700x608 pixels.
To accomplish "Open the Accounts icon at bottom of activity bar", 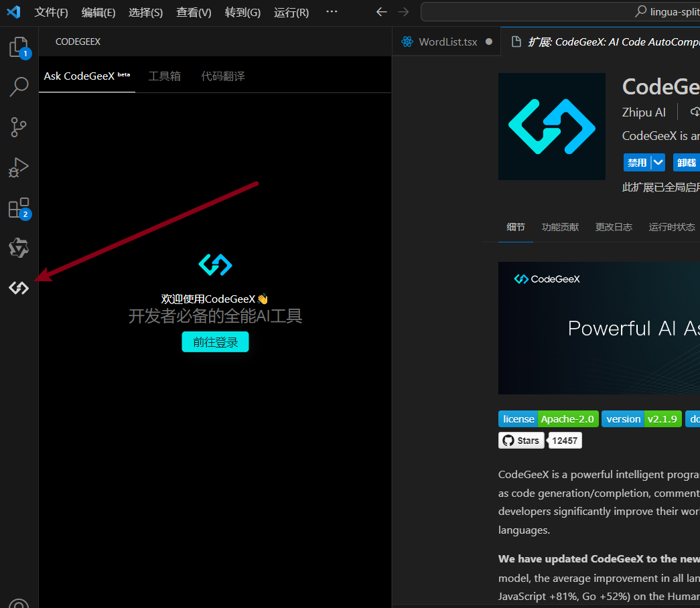I will click(x=19, y=603).
